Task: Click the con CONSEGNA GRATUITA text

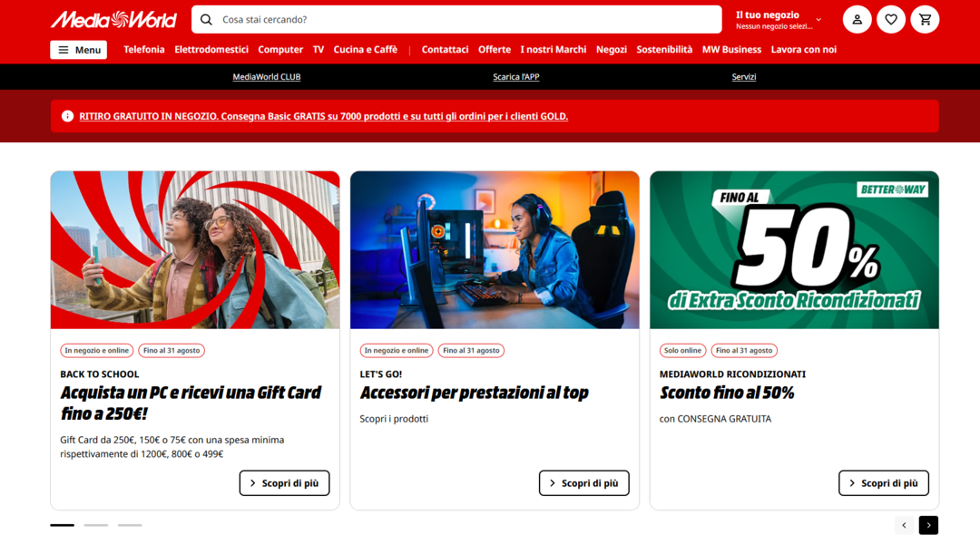Action: point(715,419)
